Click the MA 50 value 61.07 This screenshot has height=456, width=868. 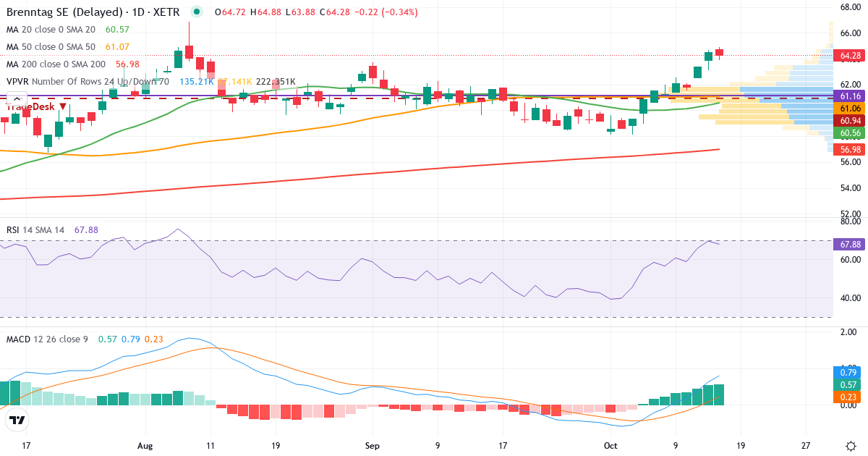point(117,46)
